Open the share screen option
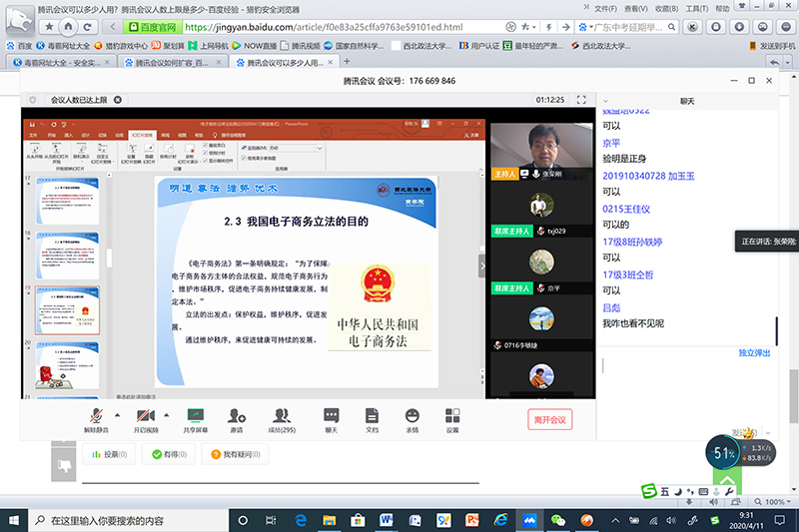Screen dimensions: 799x532 click(x=195, y=418)
